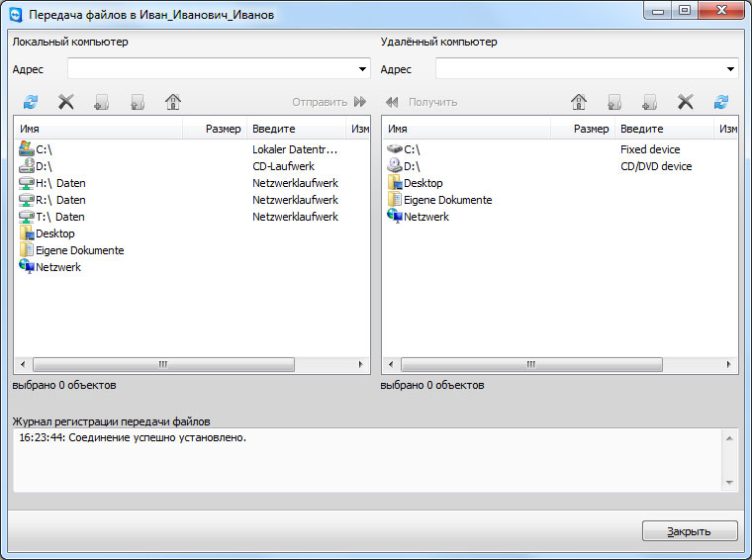This screenshot has width=752, height=560.
Task: Click the local Netzwerk globe icon
Action: coord(27,266)
